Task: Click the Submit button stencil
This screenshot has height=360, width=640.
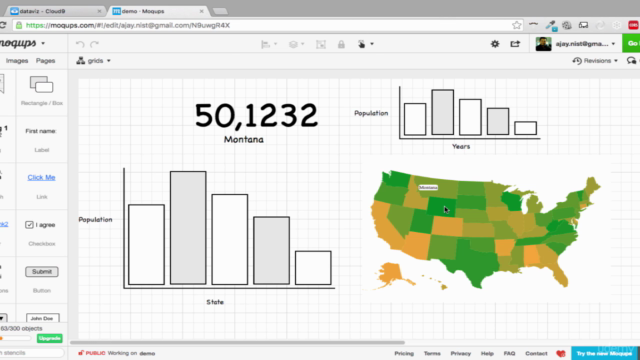Action: tap(42, 272)
